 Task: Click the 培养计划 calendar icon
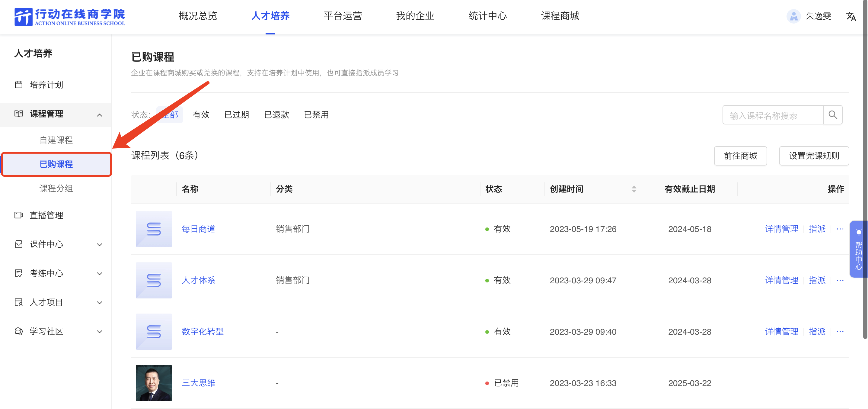tap(18, 85)
